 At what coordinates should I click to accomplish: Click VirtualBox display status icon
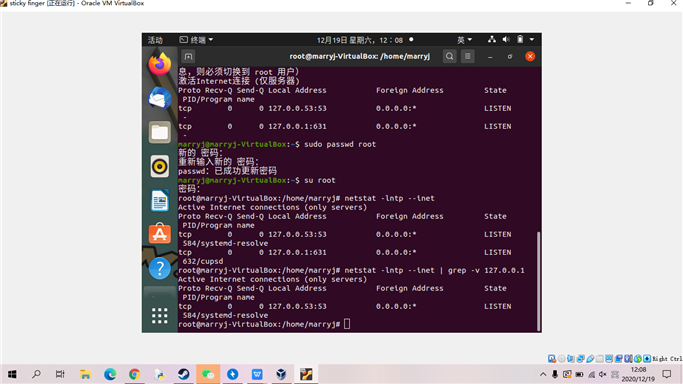point(609,359)
